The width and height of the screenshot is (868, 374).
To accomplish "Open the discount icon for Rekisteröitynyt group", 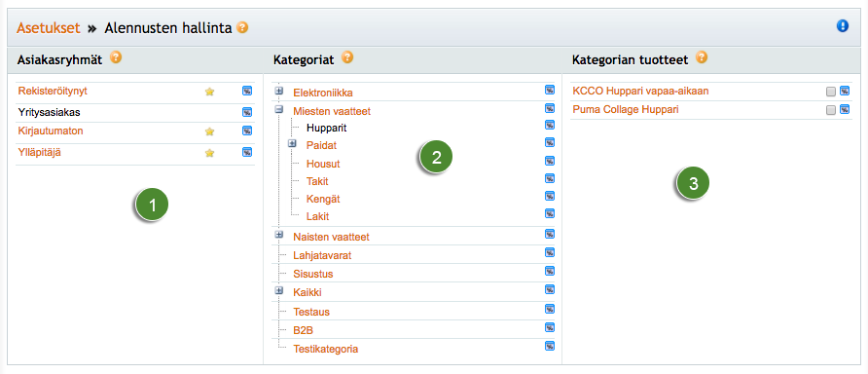I will tap(247, 91).
